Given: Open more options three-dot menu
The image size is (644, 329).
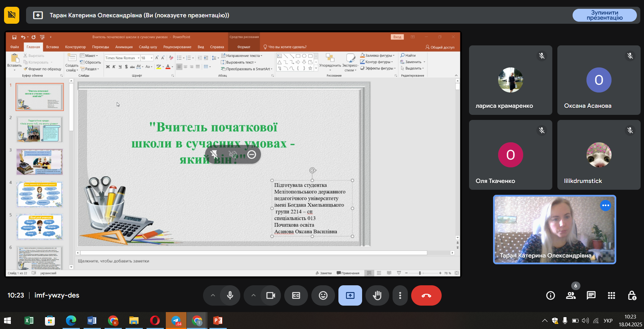Looking at the screenshot, I should click(x=400, y=295).
